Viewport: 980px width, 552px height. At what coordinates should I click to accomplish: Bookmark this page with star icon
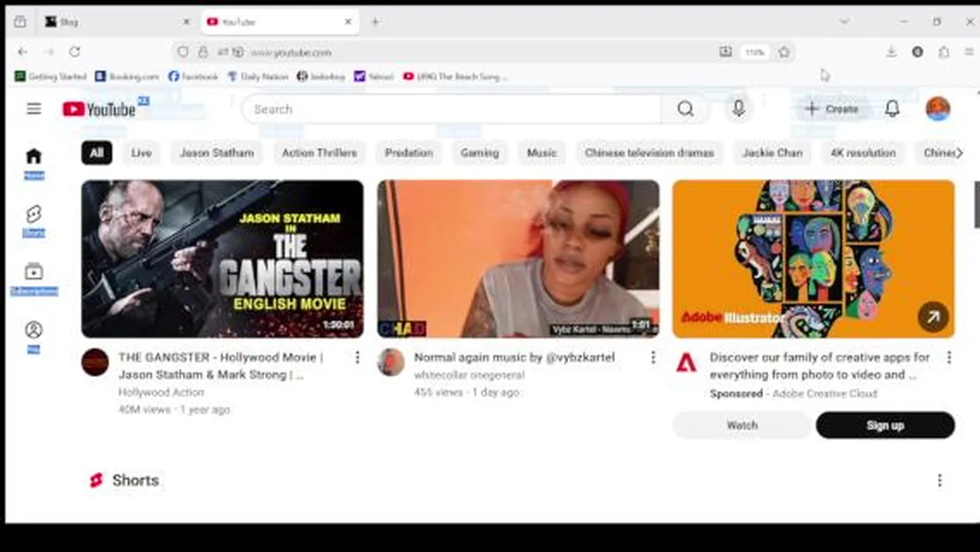pyautogui.click(x=784, y=52)
